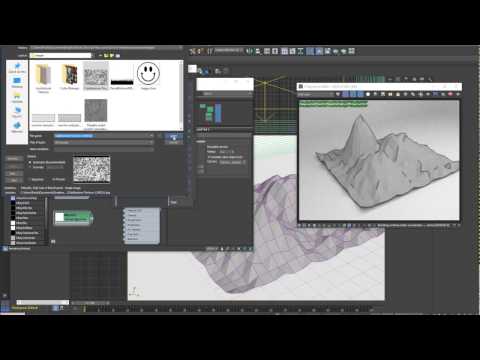Screen dimensions: 480x360
Task: Click the white object color swatch
Action: coord(192,69)
